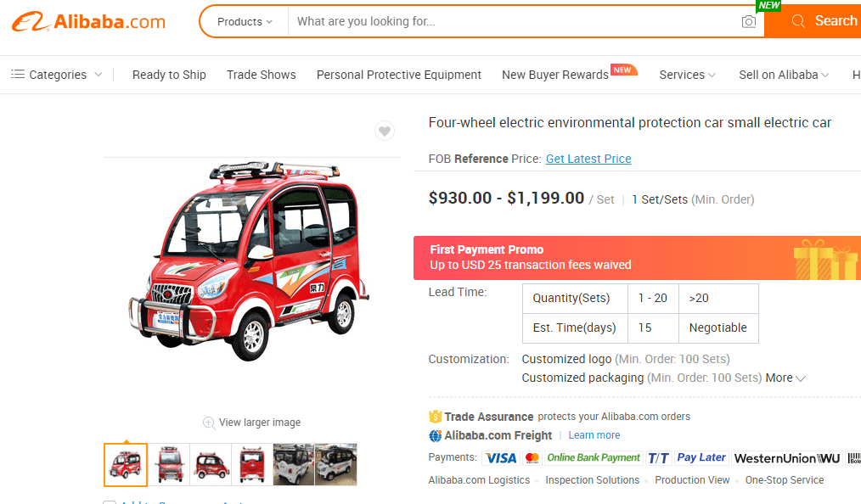The height and width of the screenshot is (504, 861).
Task: Click the favorite heart icon
Action: click(385, 131)
